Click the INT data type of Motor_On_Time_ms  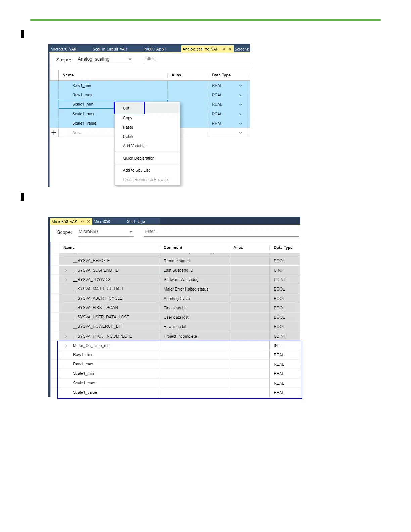pos(284,346)
